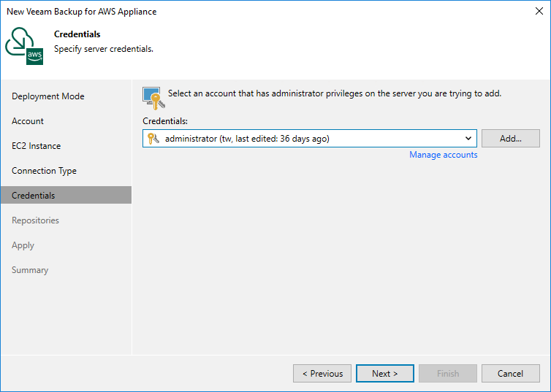Screen dimensions: 551x392
Task: Go back with the Previous button
Action: pyautogui.click(x=322, y=373)
